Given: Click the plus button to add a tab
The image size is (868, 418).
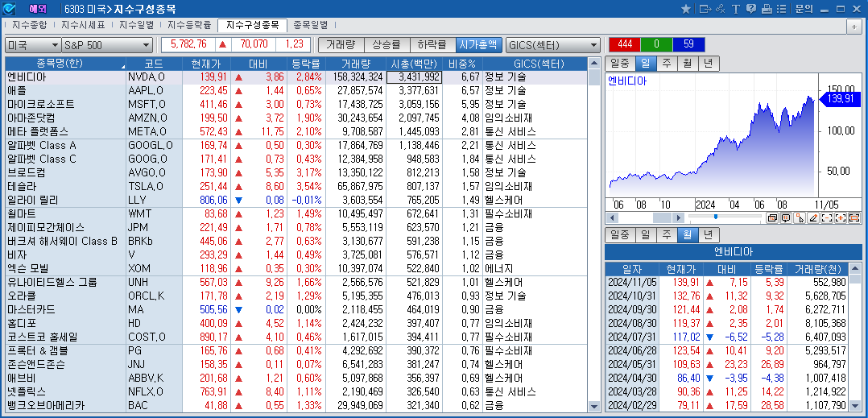Looking at the screenshot, I should coord(854,26).
